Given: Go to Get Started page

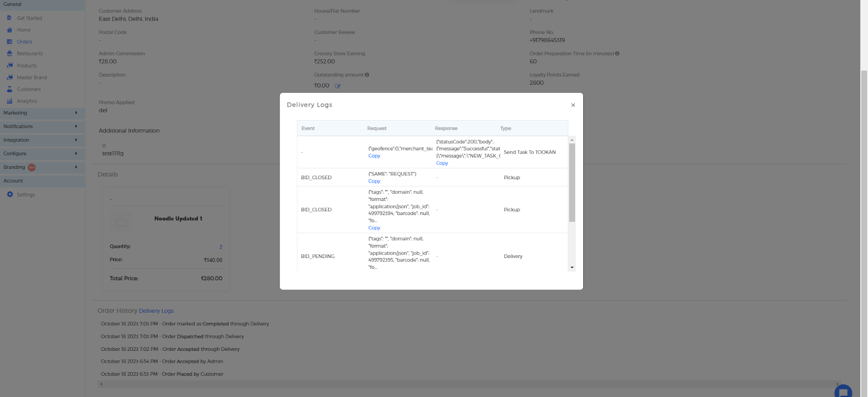Looking at the screenshot, I should tap(29, 18).
